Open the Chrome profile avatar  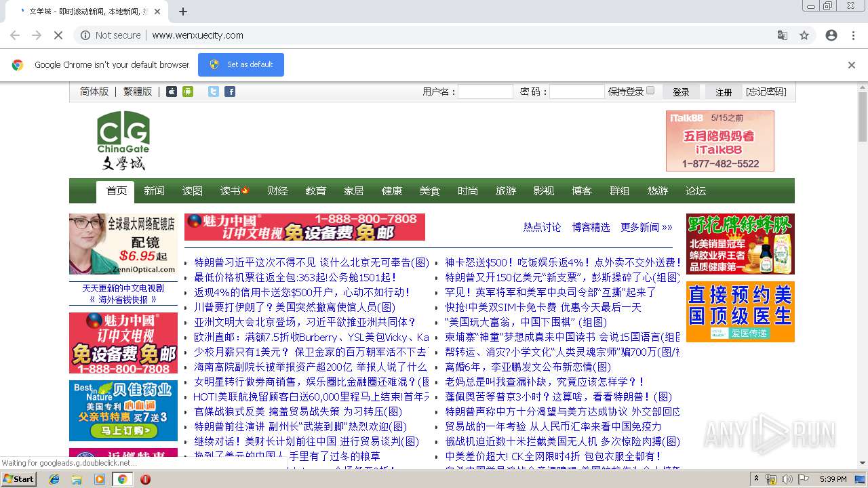pyautogui.click(x=831, y=35)
